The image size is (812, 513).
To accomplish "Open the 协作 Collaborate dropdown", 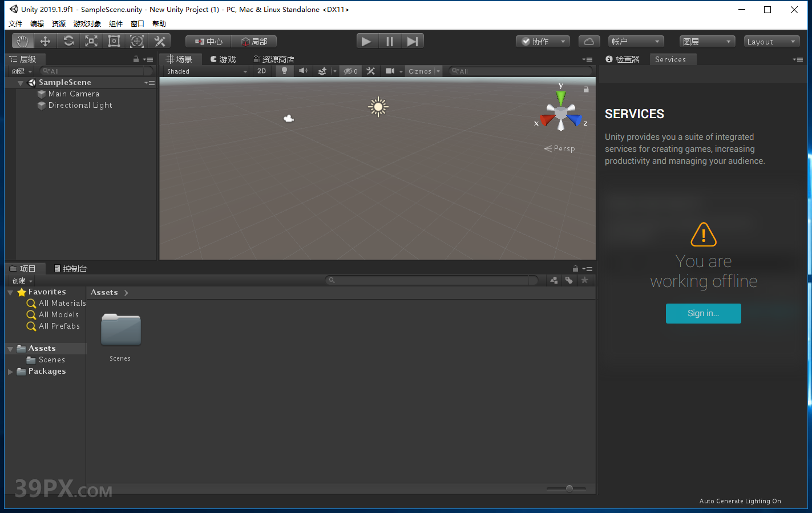I will click(543, 42).
